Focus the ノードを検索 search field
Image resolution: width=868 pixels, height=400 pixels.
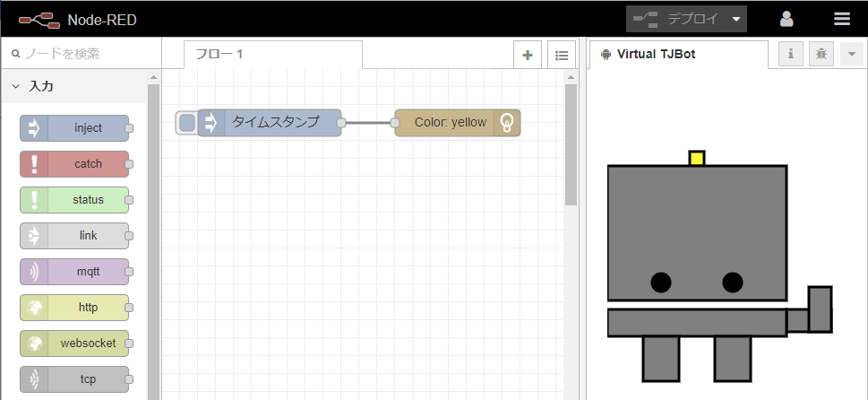82,54
